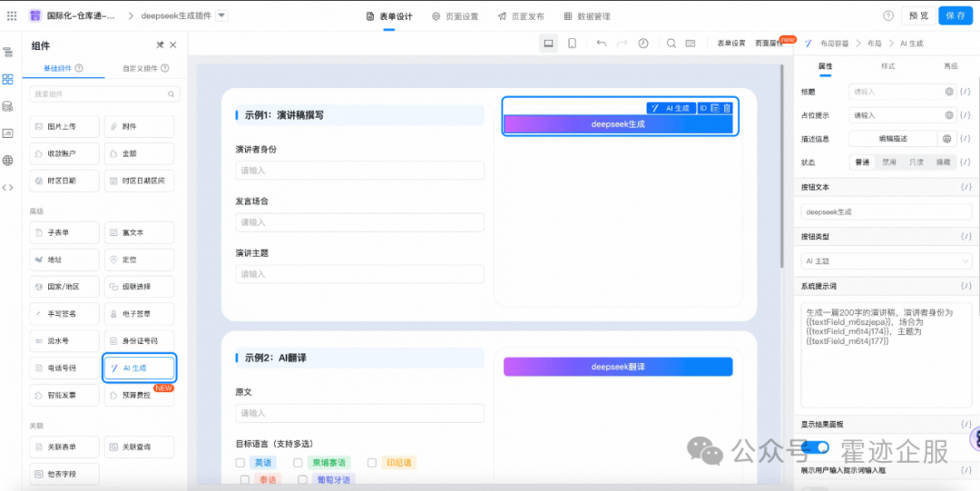Check the 印尼语 language checkbox

pyautogui.click(x=372, y=463)
